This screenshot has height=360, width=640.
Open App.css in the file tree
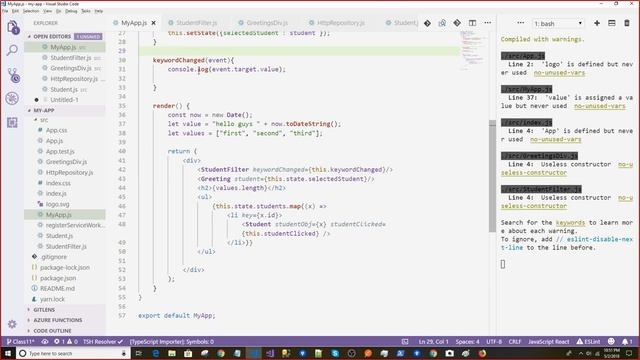click(x=56, y=130)
